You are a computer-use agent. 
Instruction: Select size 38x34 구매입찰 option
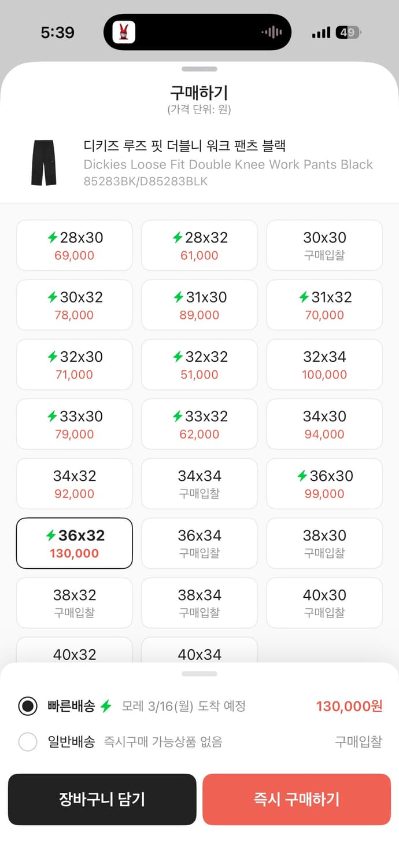pyautogui.click(x=199, y=603)
